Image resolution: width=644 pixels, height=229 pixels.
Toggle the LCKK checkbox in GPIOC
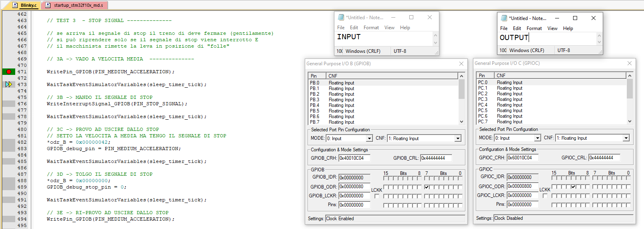click(x=545, y=196)
